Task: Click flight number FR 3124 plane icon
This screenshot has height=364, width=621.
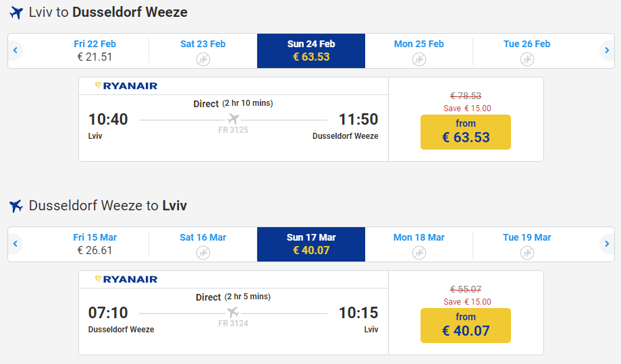Action: coord(234,313)
